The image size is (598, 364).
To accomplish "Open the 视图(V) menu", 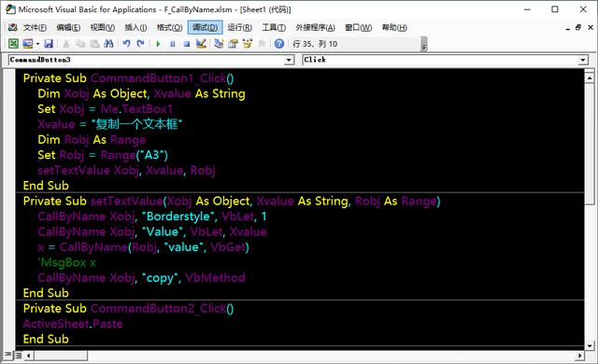I will pos(102,27).
